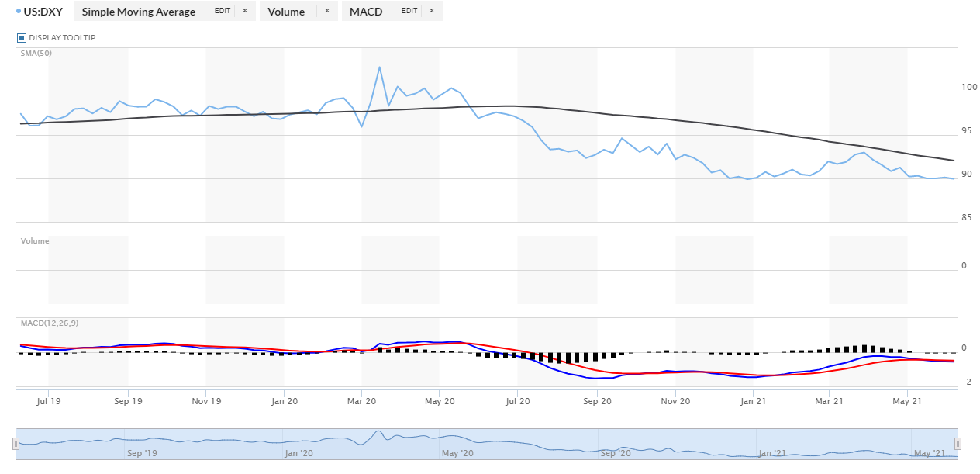Grab the right handle of range navigator
Screen dimensions: 980x474
[x=958, y=443]
